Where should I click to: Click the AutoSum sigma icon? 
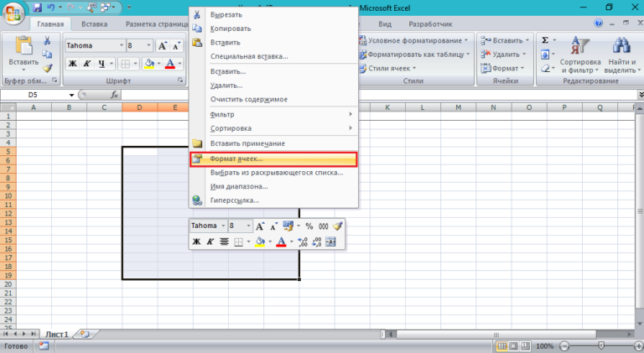545,40
